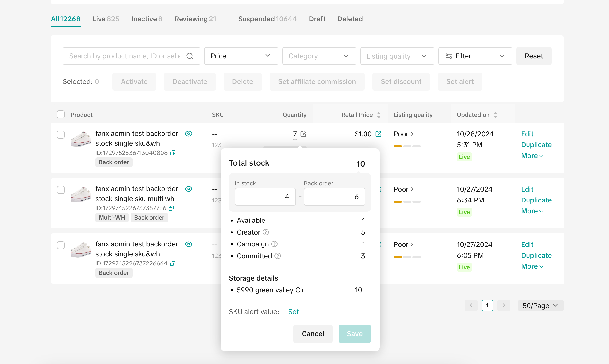Open the Price dropdown
Viewport: 609px width, 364px height.
(x=241, y=56)
